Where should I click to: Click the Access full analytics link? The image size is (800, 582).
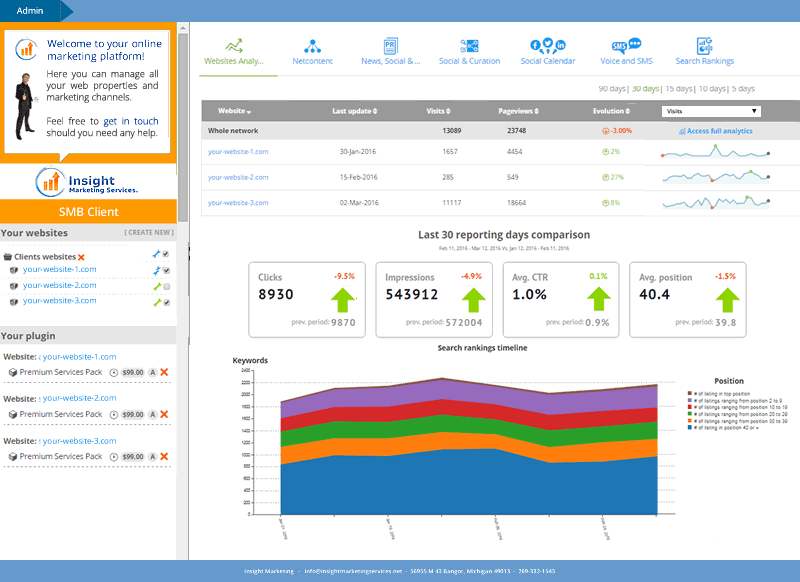719,131
